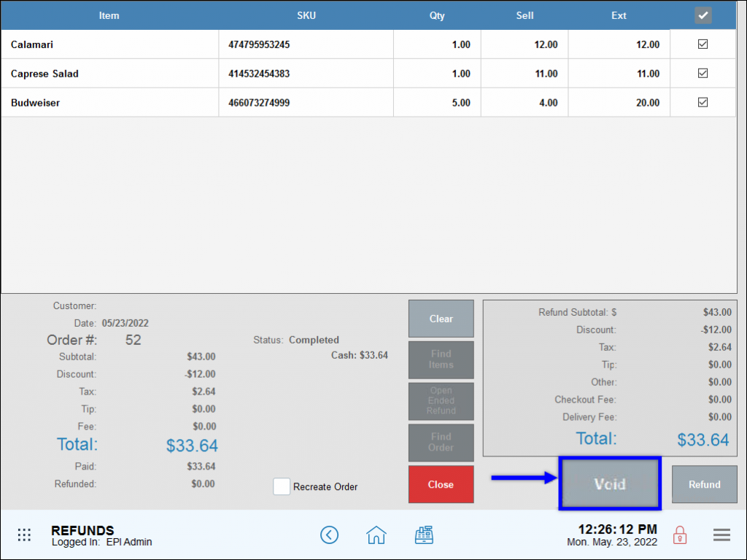Image resolution: width=747 pixels, height=560 pixels.
Task: Select the Home icon
Action: coord(376,534)
